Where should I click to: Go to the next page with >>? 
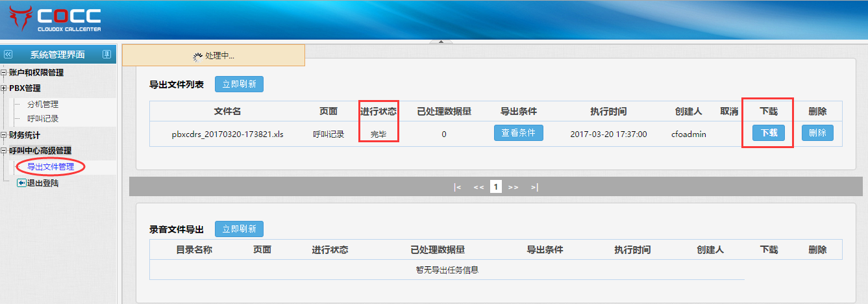coord(513,187)
